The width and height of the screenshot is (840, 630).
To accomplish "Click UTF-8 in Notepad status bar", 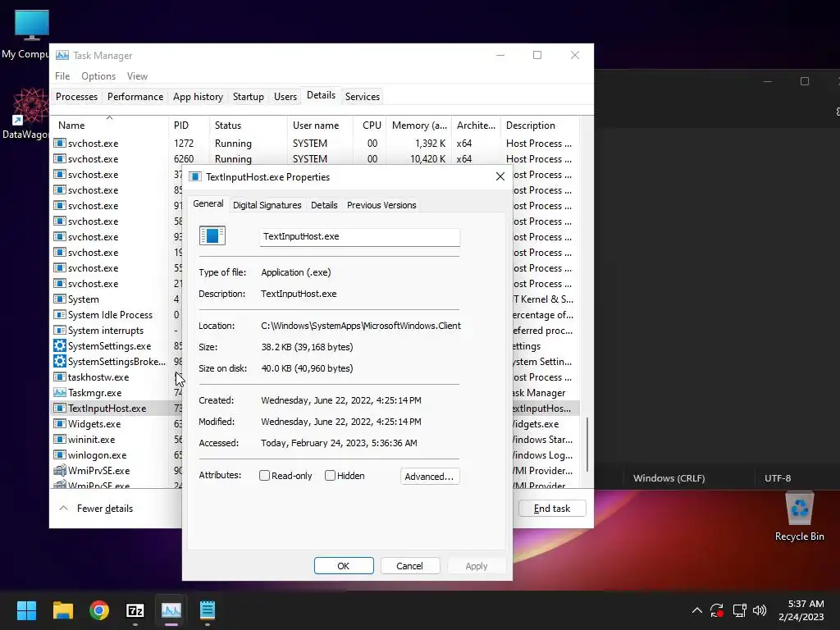I will tap(778, 478).
